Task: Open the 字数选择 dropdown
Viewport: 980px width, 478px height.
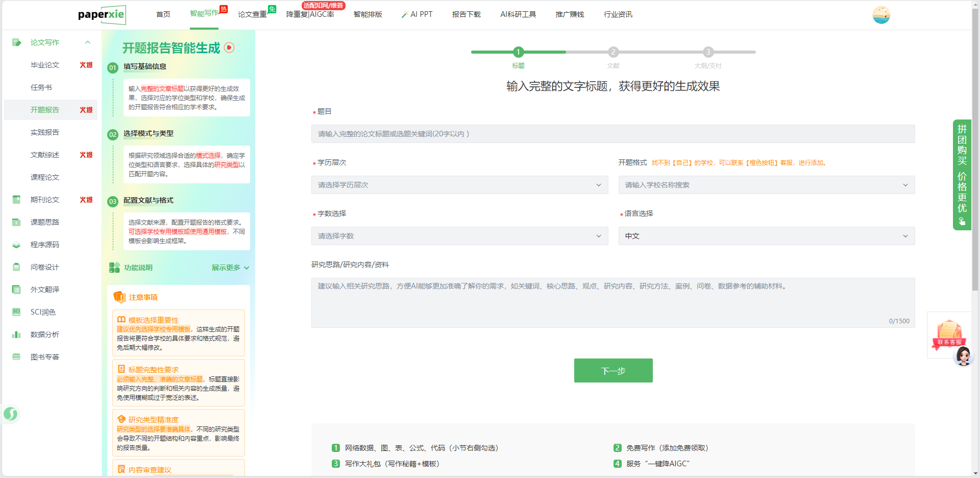Action: click(x=459, y=236)
